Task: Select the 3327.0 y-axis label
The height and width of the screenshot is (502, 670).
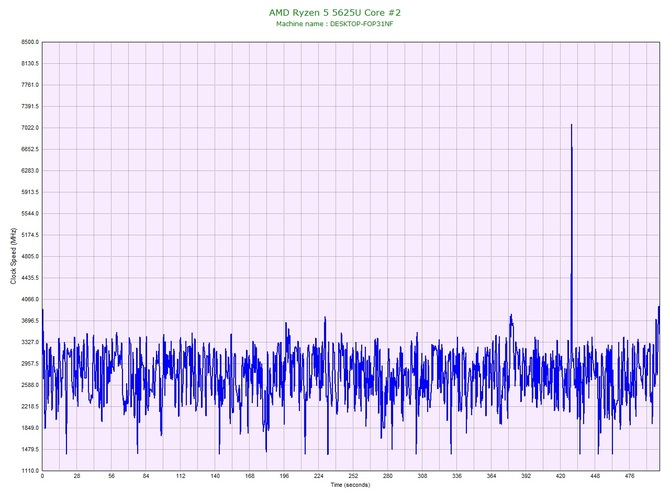Action: (x=29, y=342)
